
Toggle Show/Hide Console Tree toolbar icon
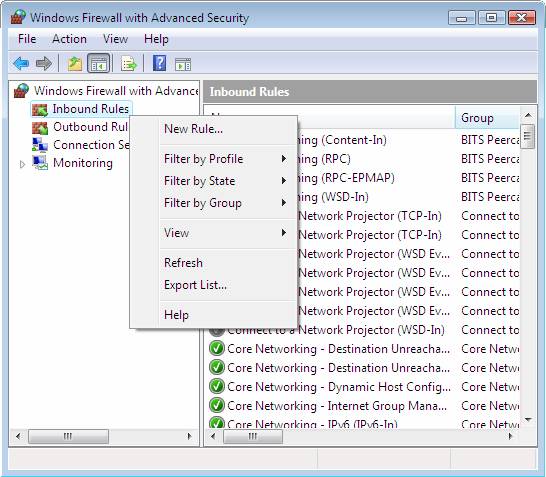coord(99,63)
